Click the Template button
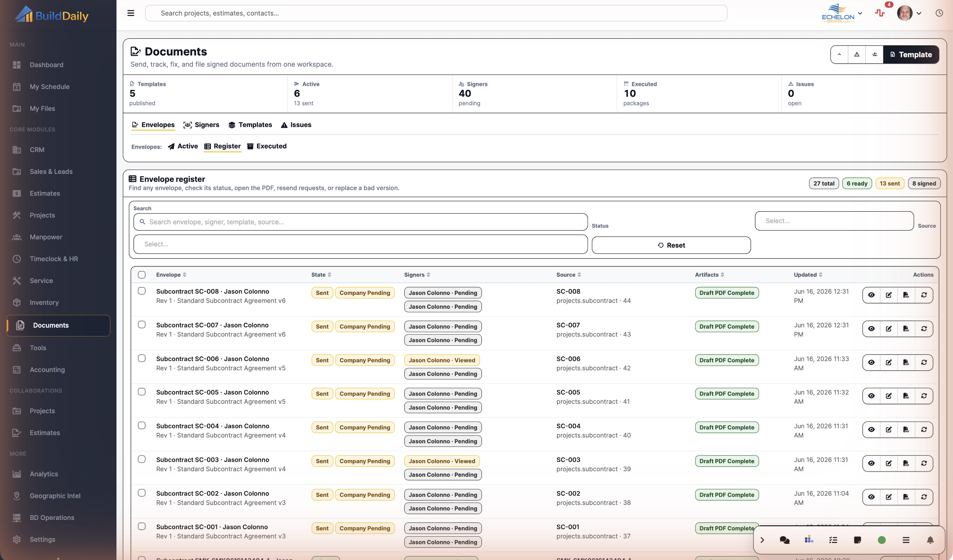 pyautogui.click(x=911, y=54)
